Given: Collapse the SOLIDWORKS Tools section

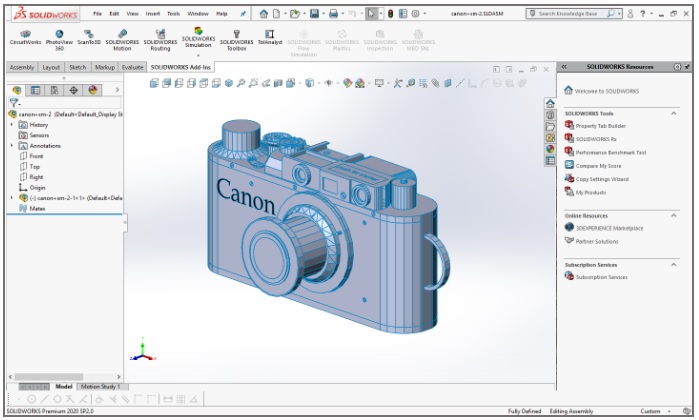Looking at the screenshot, I should [x=674, y=114].
